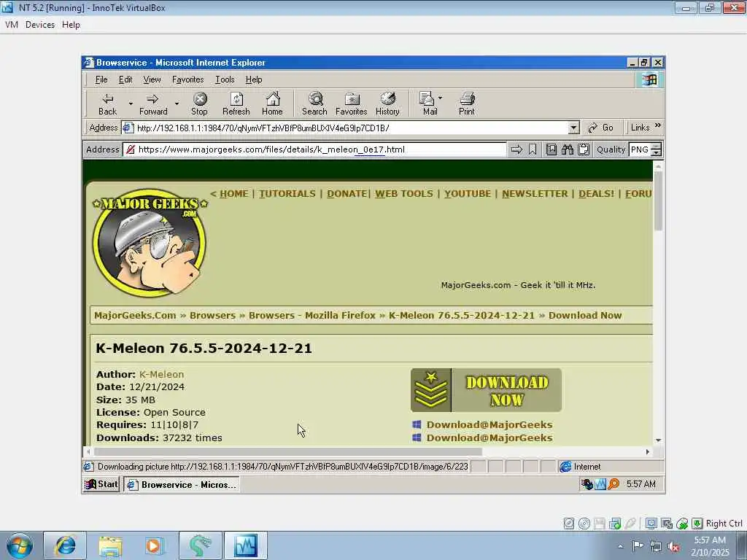This screenshot has width=747, height=560.
Task: Click scroll down arrow on vertical scrollbar
Action: coord(659,440)
